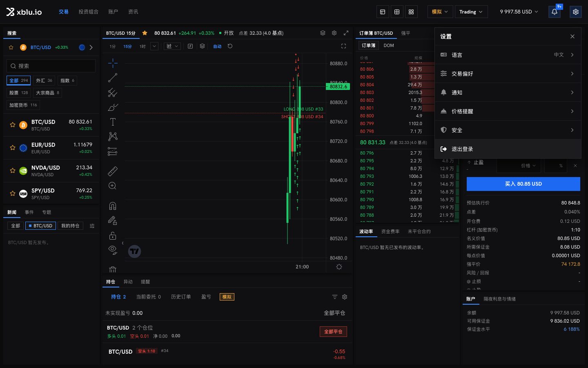Expand the 9 997.58 USD balance dropdown
This screenshot has width=588, height=368.
519,12
